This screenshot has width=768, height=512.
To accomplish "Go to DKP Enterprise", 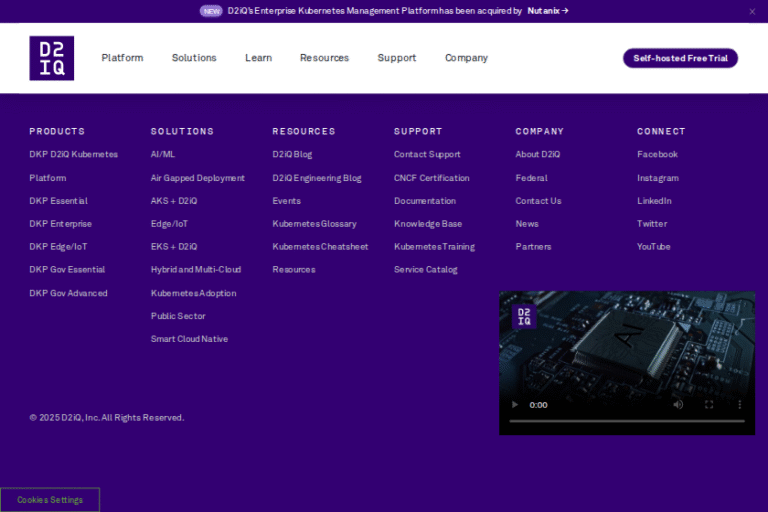I will click(x=60, y=224).
